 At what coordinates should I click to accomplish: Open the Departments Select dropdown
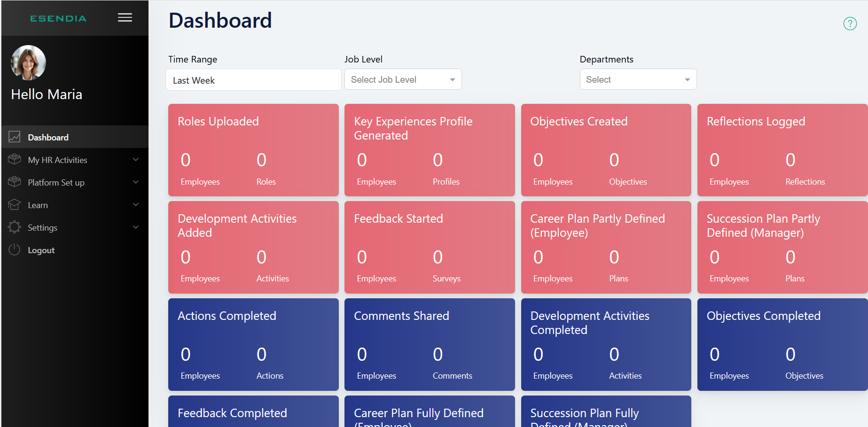638,79
